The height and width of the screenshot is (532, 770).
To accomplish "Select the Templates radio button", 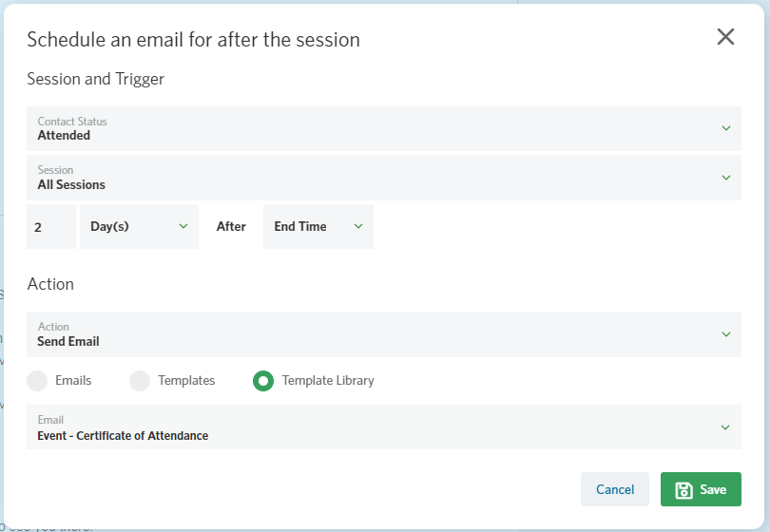I will [x=140, y=381].
